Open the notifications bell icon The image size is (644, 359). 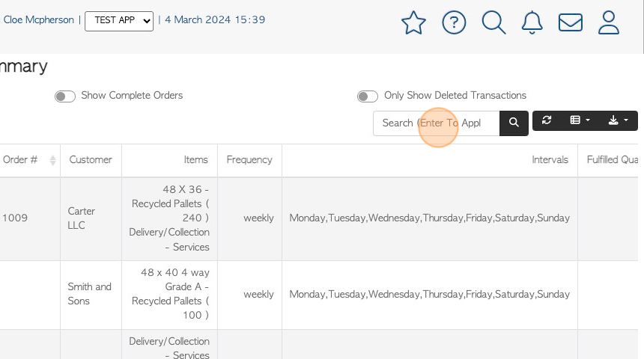(x=532, y=22)
